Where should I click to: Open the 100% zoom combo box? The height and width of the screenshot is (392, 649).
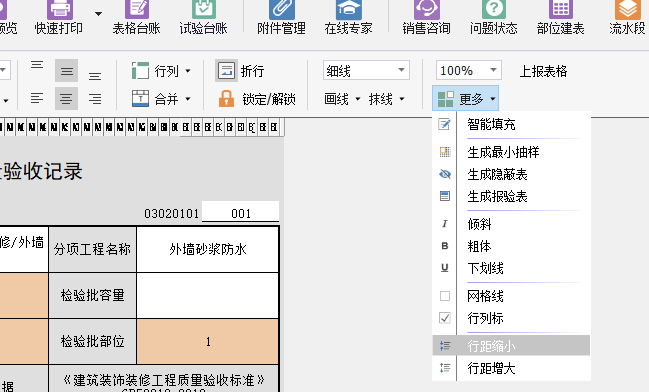[x=469, y=70]
